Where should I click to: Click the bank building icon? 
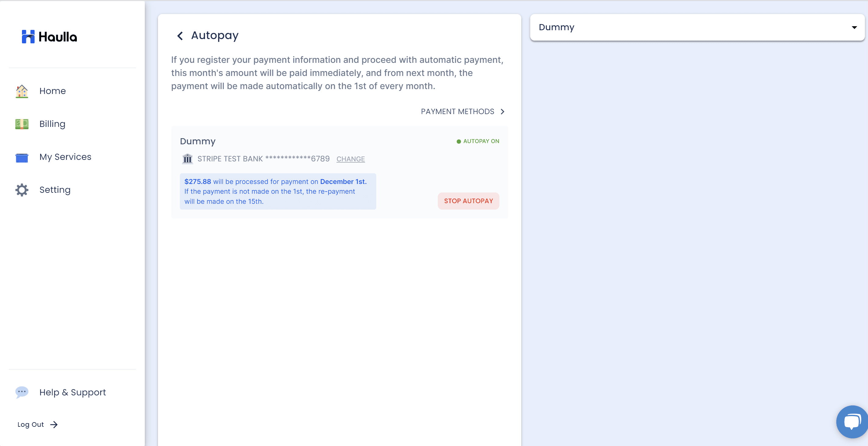[x=187, y=159]
